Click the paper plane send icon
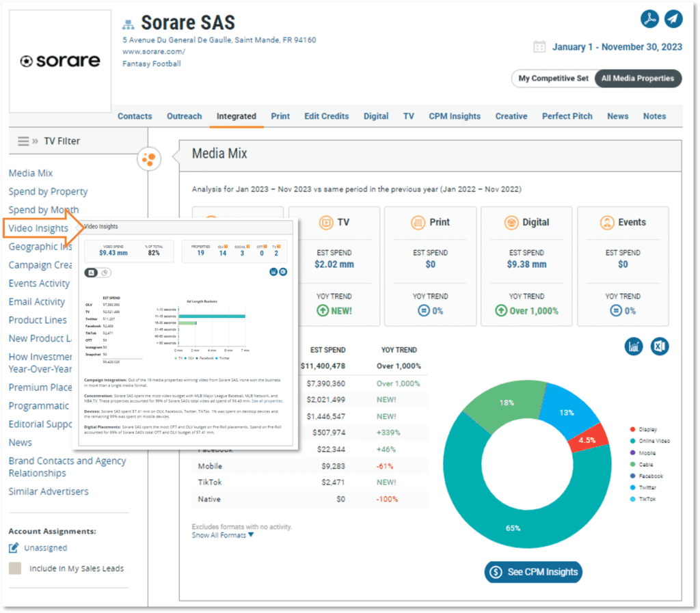The width and height of the screenshot is (700, 613). 673,18
